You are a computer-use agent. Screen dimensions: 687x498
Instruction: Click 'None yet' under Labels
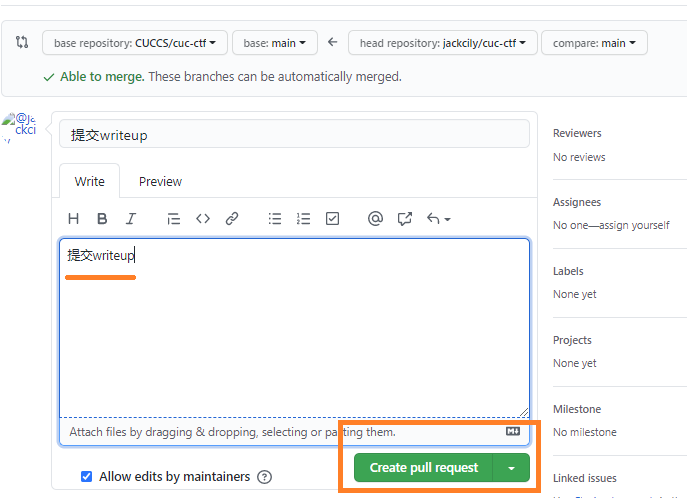pos(574,294)
